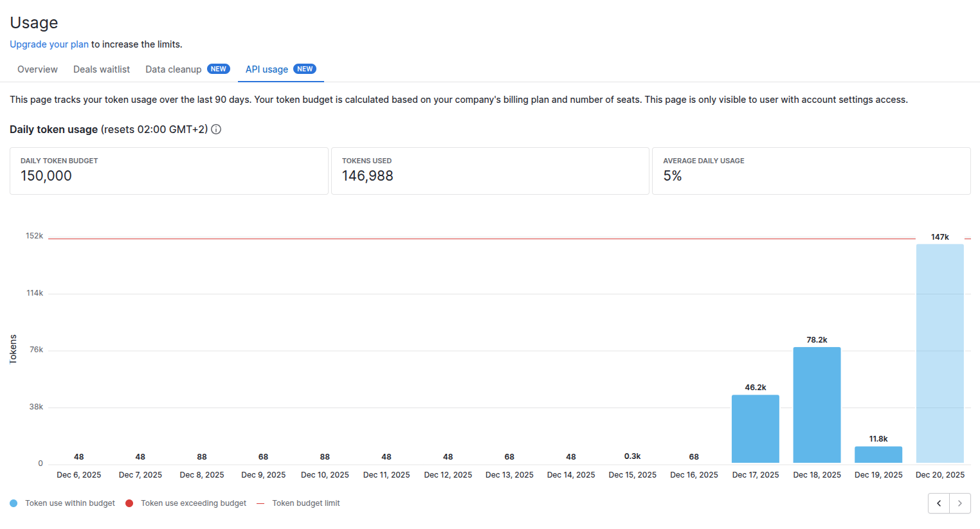
Task: Click the daily token usage info icon
Action: [x=216, y=129]
